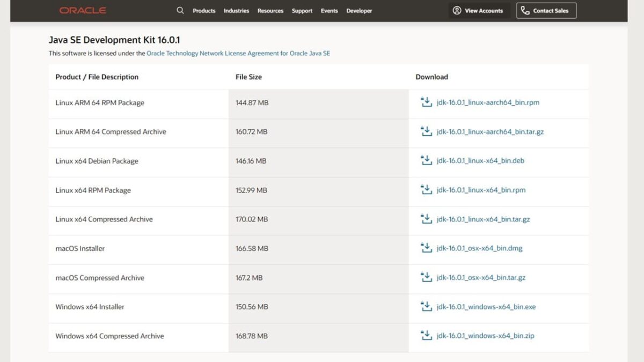Expand the Resources navigation menu
Screen dimensions: 644x362
pyautogui.click(x=270, y=11)
